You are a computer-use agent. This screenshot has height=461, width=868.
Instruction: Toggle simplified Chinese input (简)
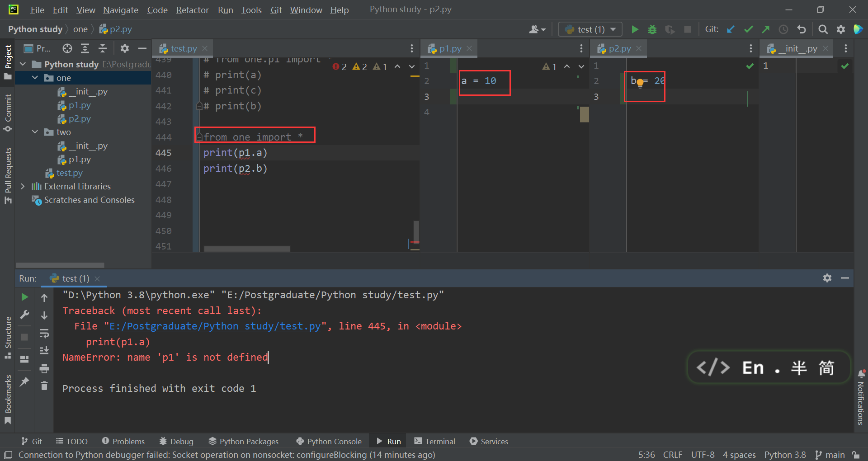pos(826,367)
